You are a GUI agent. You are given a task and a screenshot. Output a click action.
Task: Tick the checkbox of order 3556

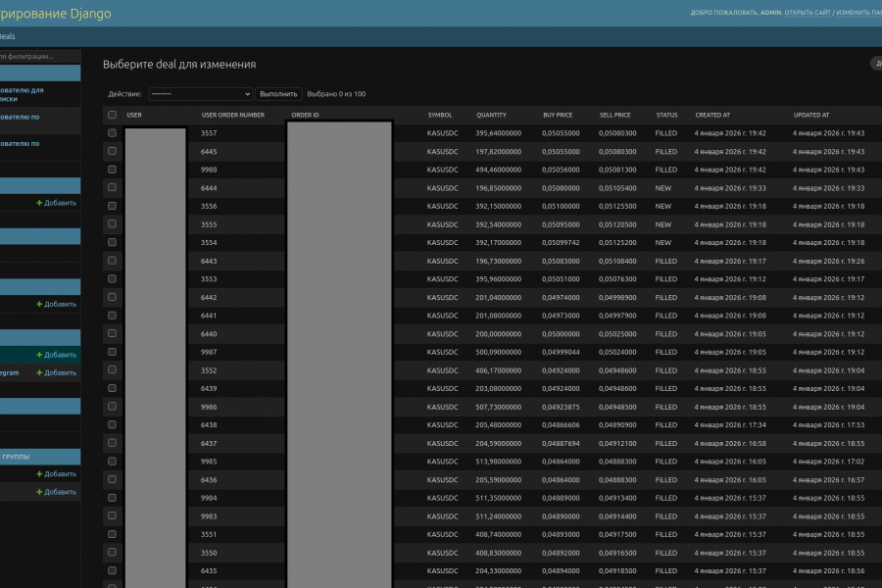(112, 206)
